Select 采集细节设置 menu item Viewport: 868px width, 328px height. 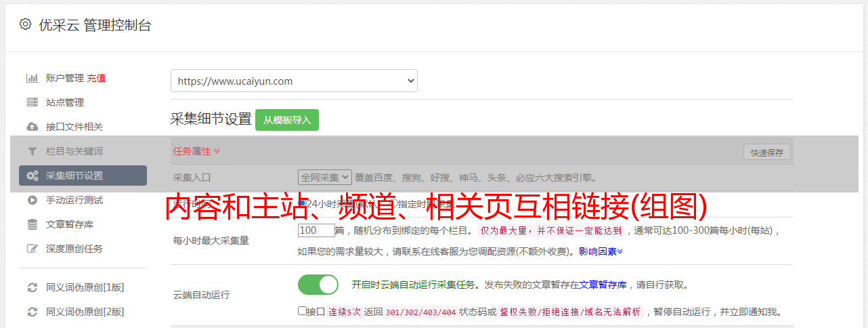[83, 176]
